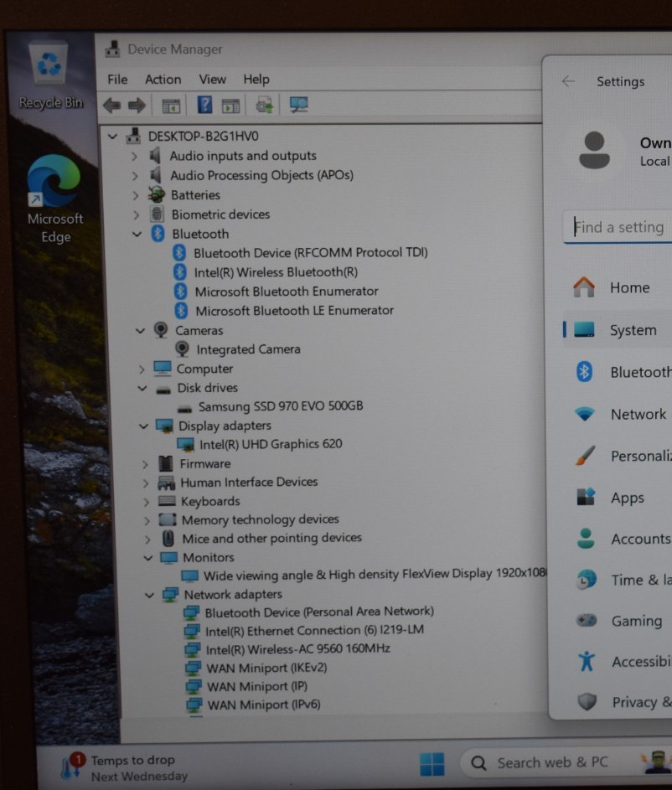The width and height of the screenshot is (672, 790).
Task: Expand the Keyboards category chevron
Action: (x=146, y=502)
